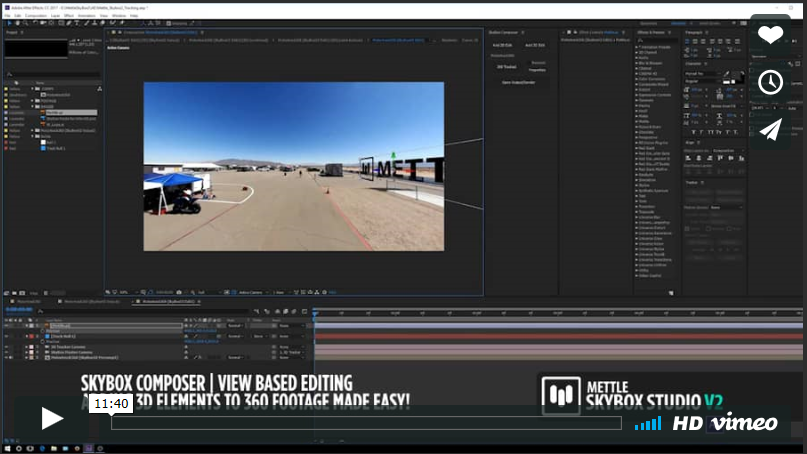Viewport: 807px width, 454px height.
Task: Open the Skybox Composer video title link
Action: [217, 383]
